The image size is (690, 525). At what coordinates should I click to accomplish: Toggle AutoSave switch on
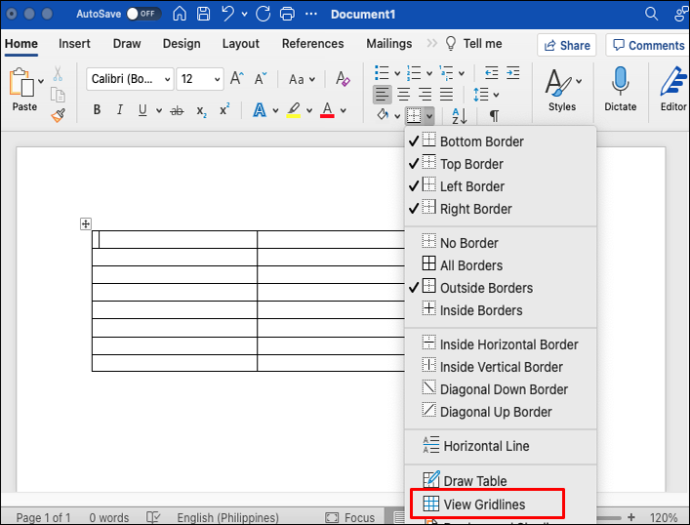[x=143, y=14]
